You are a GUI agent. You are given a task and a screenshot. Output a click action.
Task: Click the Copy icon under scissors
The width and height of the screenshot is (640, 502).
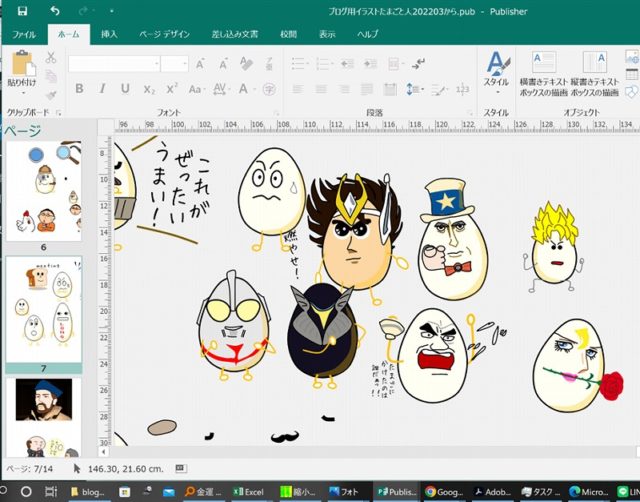(51, 76)
